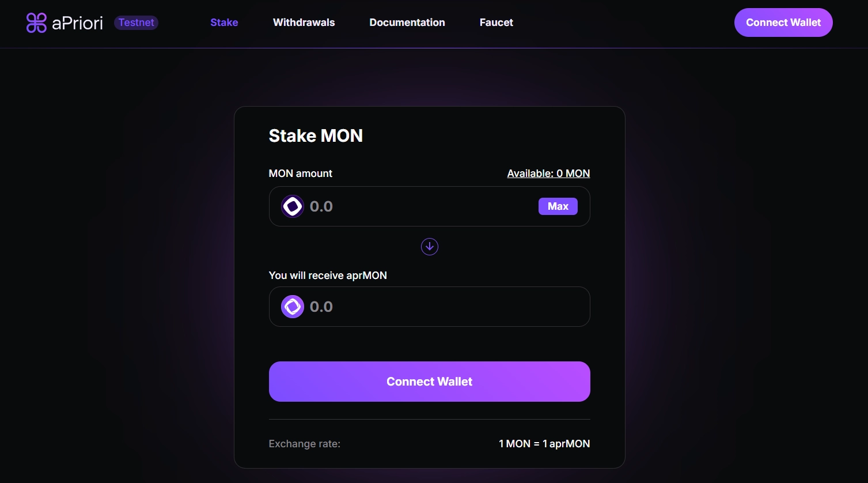
Task: Visit the Faucet page
Action: 495,22
